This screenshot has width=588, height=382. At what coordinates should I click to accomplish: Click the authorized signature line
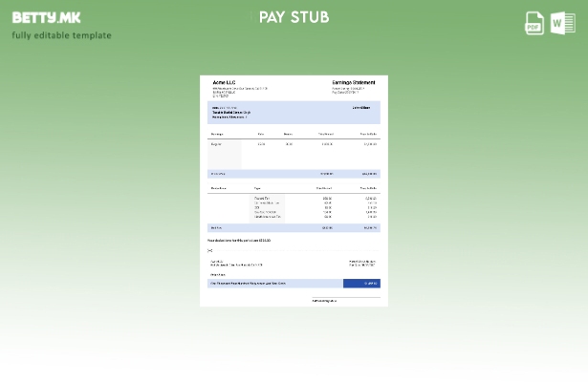click(x=345, y=299)
